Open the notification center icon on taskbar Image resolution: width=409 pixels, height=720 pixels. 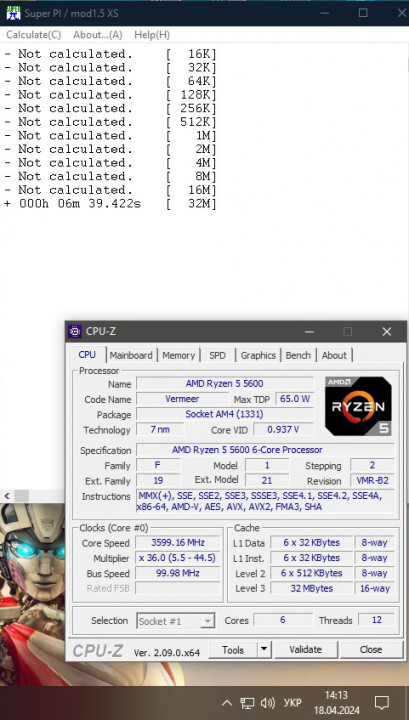382,703
